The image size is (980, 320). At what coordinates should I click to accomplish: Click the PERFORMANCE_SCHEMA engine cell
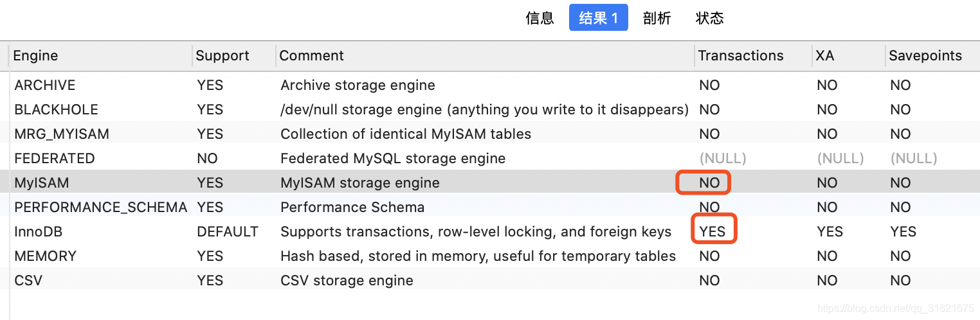[101, 208]
